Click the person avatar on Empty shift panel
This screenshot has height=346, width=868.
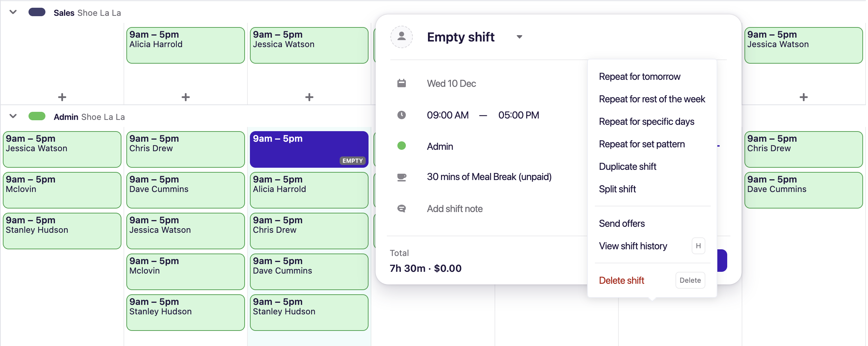pyautogui.click(x=401, y=37)
